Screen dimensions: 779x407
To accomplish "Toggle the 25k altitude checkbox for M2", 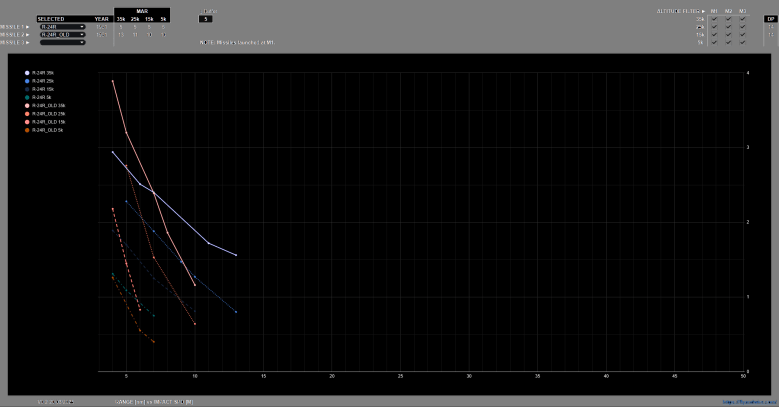I will pos(728,27).
